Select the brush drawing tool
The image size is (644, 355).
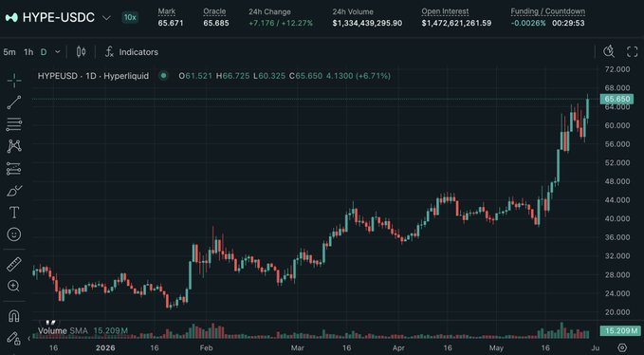pos(14,191)
